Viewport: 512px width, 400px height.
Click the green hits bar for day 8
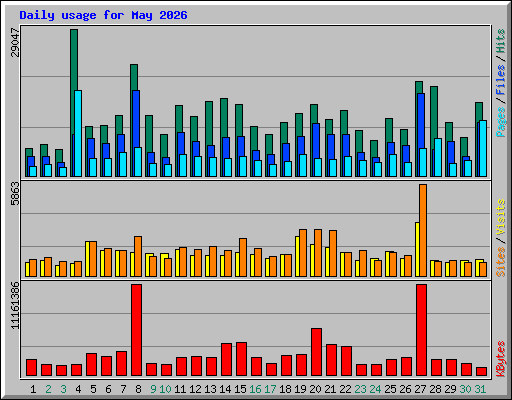[134, 77]
